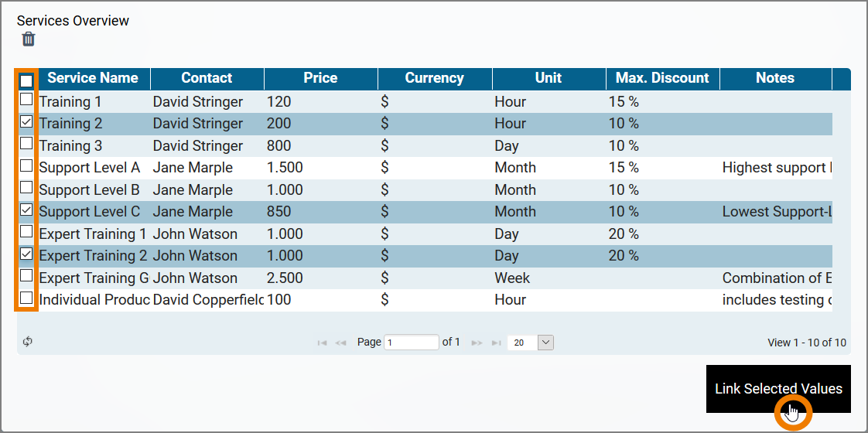Select the Expert Training 1 checkbox
This screenshot has height=433, width=868.
[x=26, y=232]
